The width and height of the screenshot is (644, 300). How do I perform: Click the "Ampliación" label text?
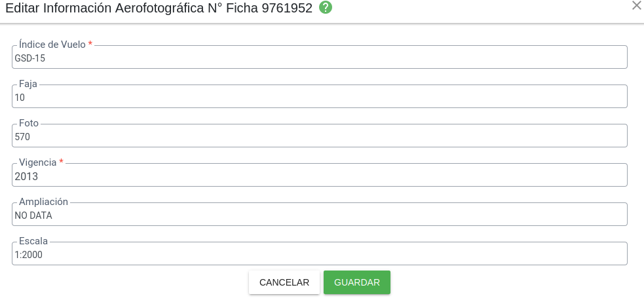click(x=43, y=202)
